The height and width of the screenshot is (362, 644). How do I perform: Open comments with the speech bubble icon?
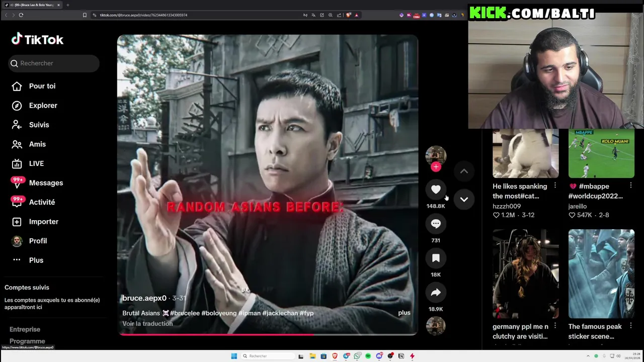(x=436, y=224)
